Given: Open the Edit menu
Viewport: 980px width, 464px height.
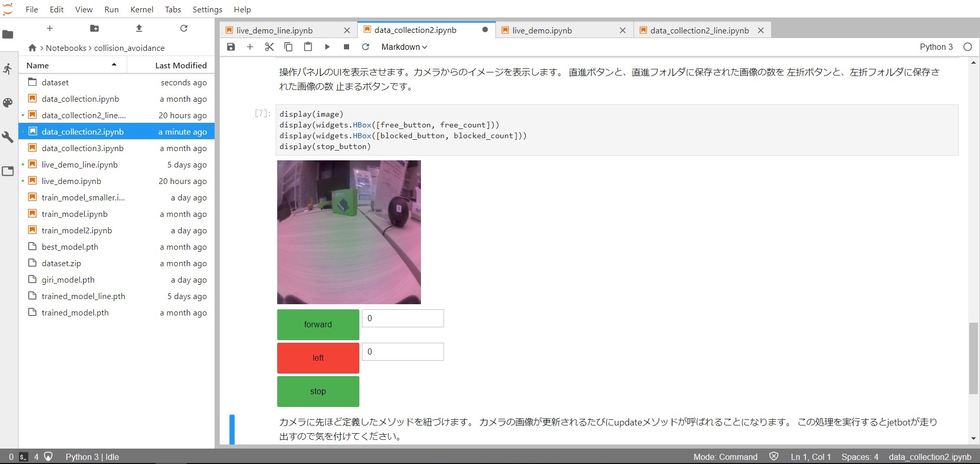Looking at the screenshot, I should 56,9.
